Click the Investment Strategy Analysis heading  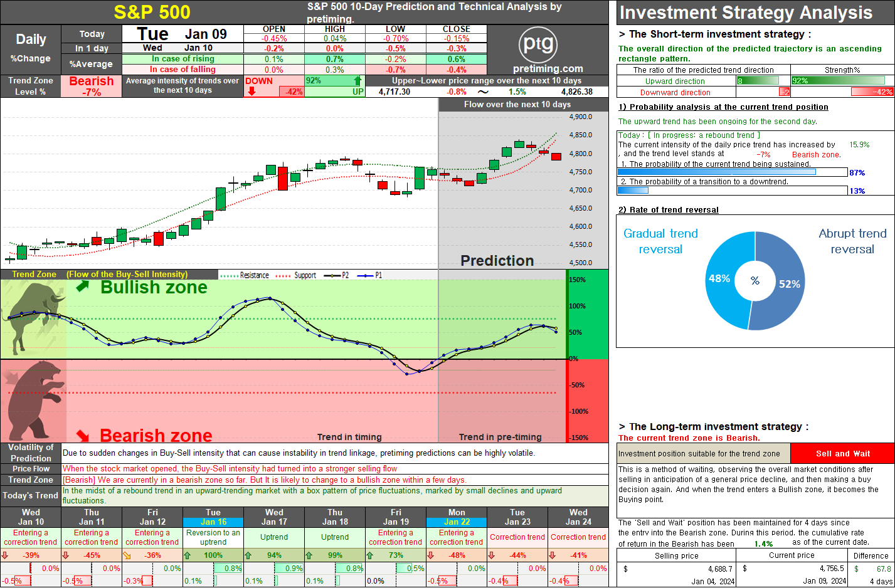(746, 13)
